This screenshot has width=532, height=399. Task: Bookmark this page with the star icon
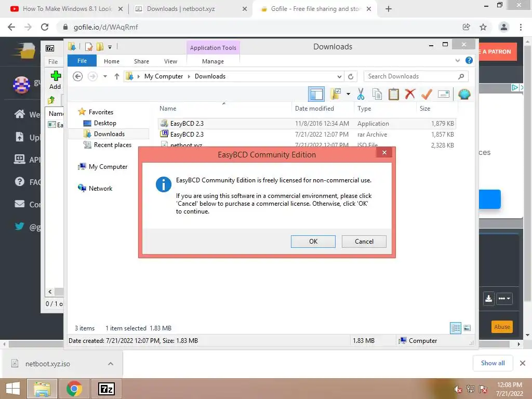pyautogui.click(x=483, y=27)
